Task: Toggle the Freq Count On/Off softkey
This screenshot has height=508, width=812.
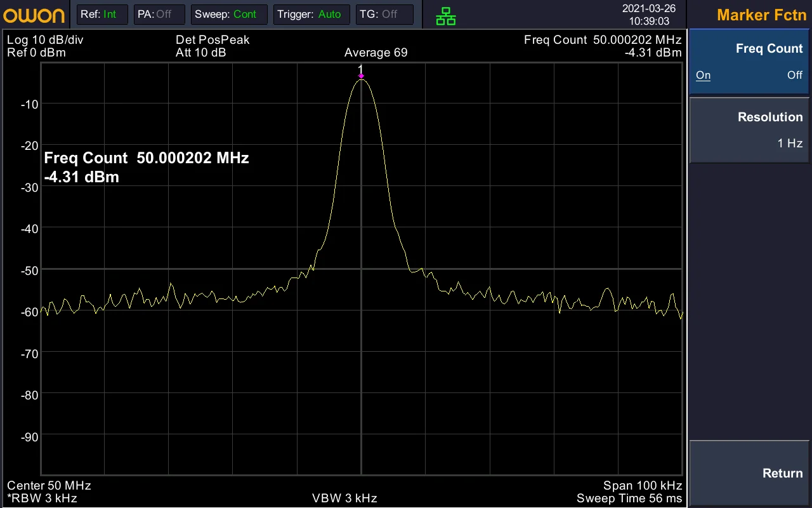Action: (749, 62)
